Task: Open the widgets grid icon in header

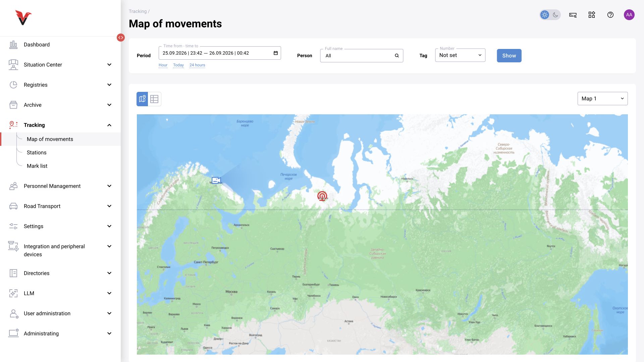Action: click(592, 15)
